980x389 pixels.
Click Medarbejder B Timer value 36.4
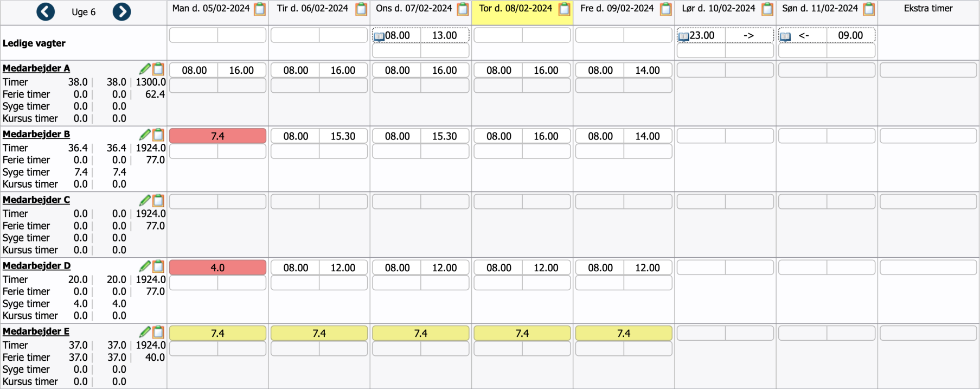click(78, 148)
